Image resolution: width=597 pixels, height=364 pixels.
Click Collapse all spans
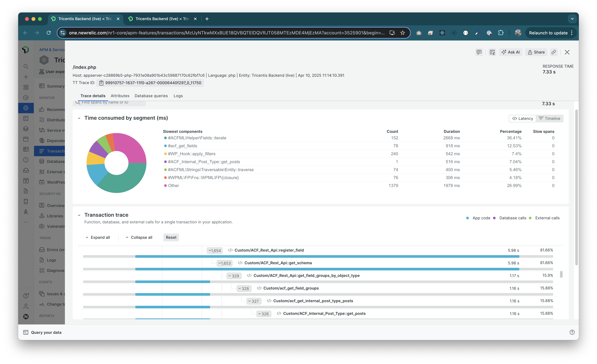tap(139, 237)
